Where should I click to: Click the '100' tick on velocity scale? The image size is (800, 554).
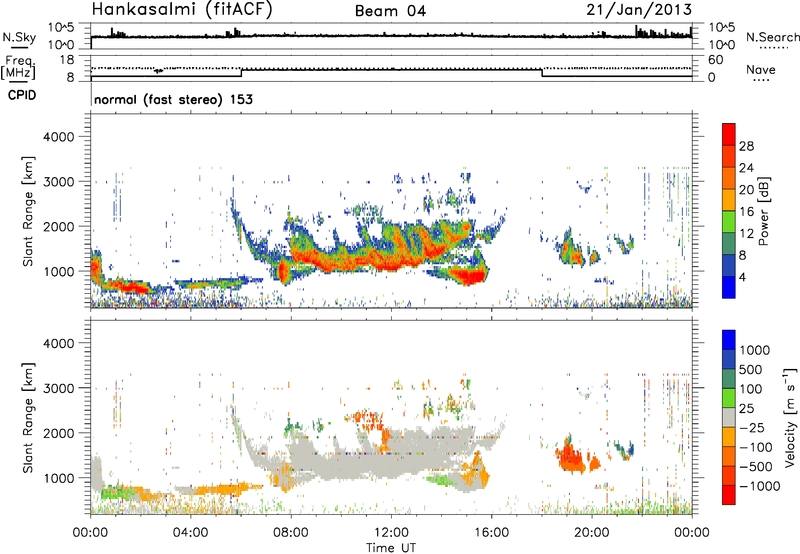[750, 389]
